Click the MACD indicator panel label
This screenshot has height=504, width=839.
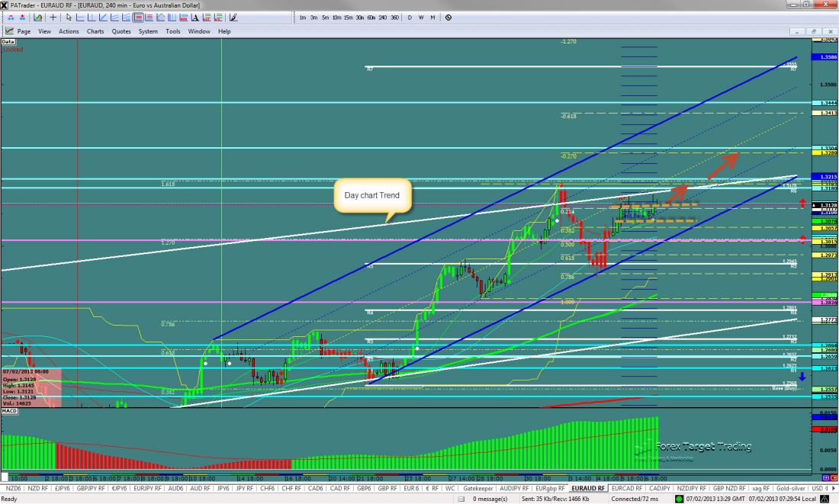click(10, 411)
